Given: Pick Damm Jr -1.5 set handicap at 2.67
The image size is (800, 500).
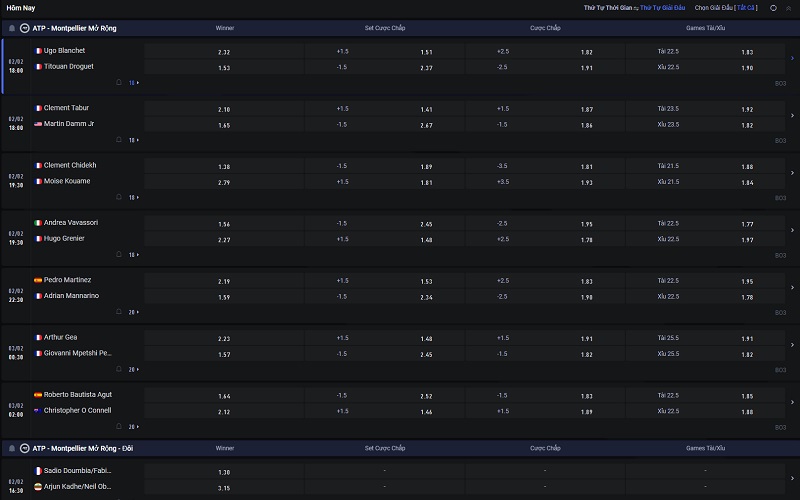Looking at the screenshot, I should (385, 125).
